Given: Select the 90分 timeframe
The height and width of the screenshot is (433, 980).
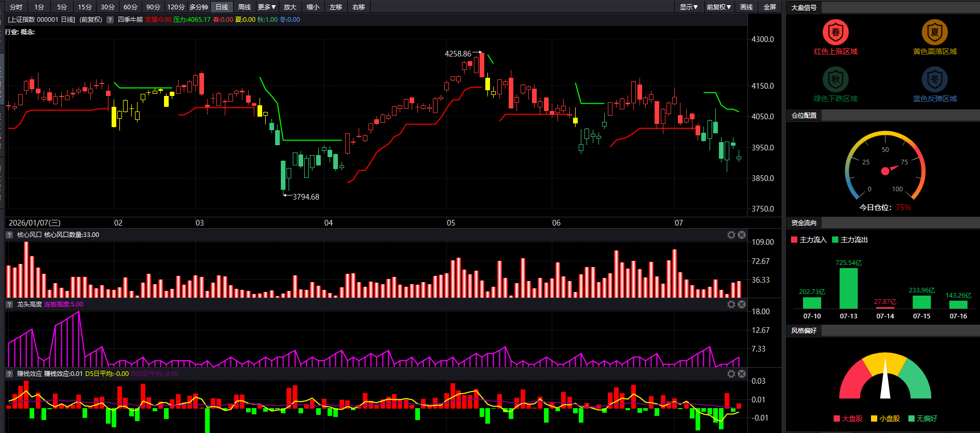Looking at the screenshot, I should 153,7.
